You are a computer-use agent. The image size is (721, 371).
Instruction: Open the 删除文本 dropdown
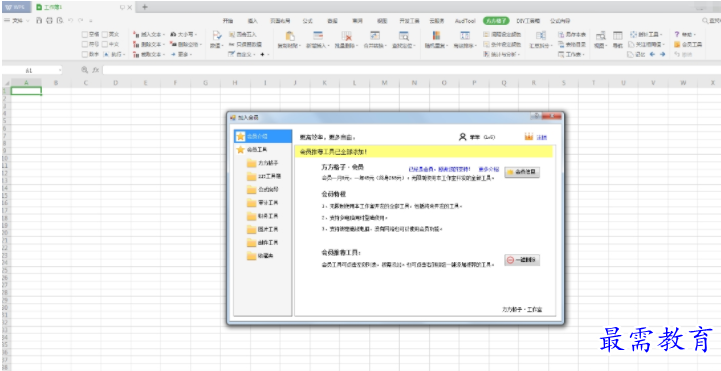[149, 45]
